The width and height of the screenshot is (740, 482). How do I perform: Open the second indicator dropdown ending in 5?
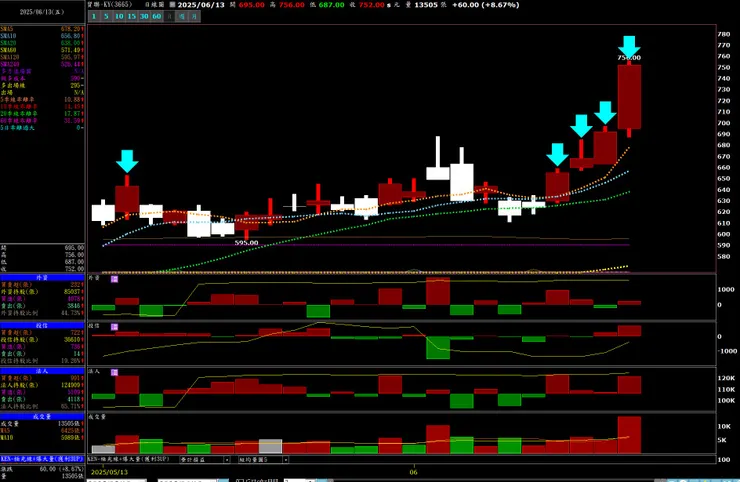tap(263, 459)
